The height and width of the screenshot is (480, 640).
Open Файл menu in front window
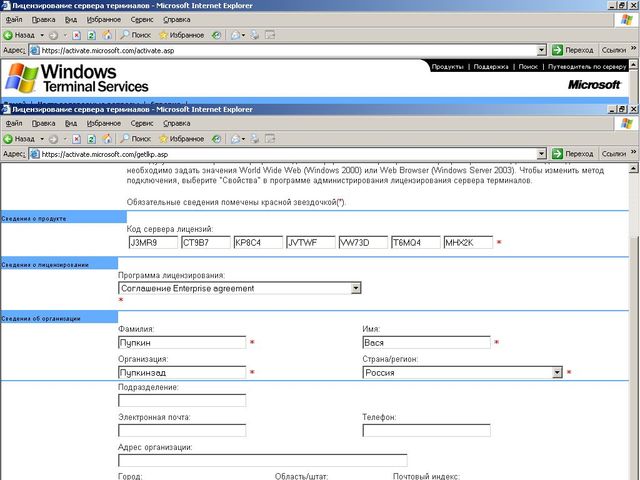[x=14, y=123]
